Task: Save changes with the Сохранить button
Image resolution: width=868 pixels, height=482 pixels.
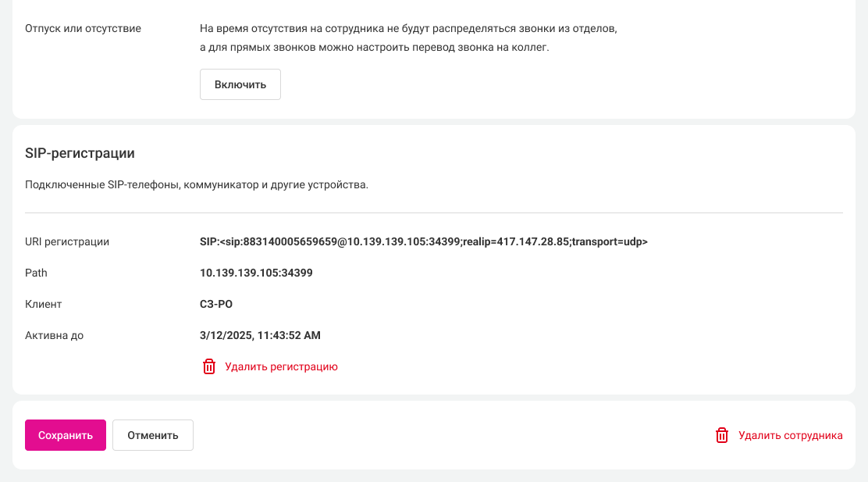Action: point(66,435)
